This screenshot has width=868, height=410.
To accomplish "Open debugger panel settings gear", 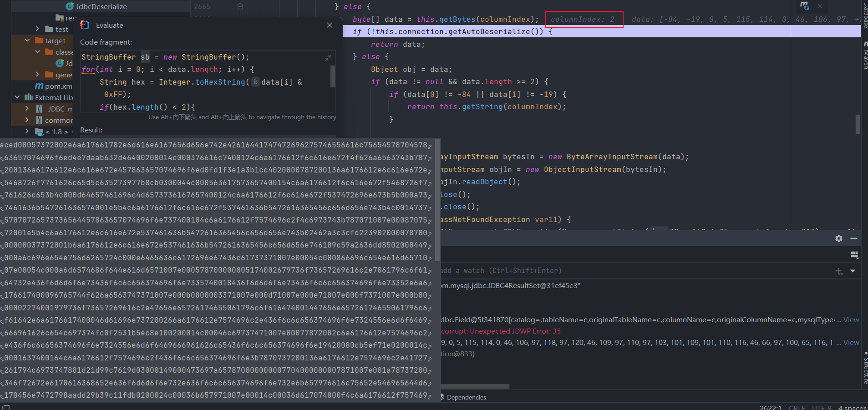I will click(838, 238).
